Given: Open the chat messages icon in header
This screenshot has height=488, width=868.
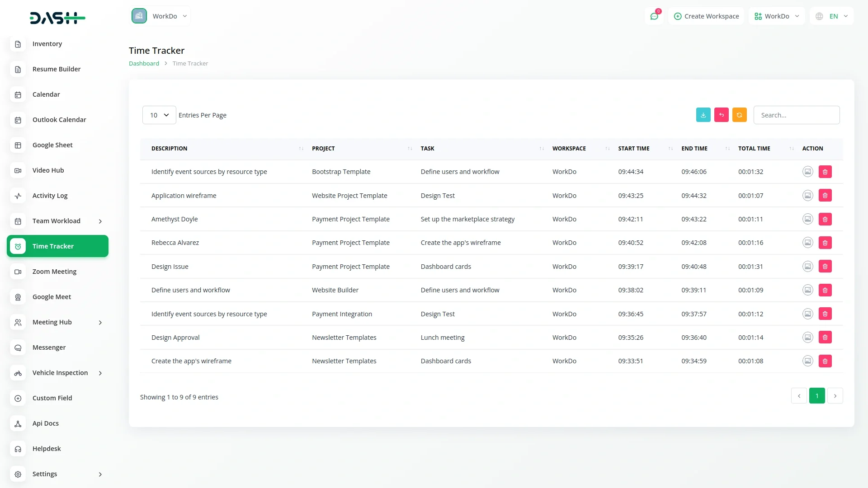Looking at the screenshot, I should tap(654, 16).
